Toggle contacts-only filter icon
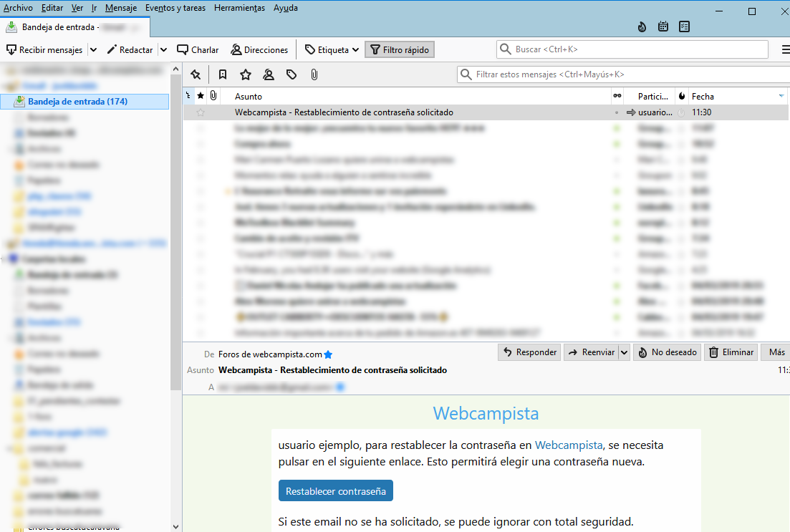This screenshot has width=790, height=532. 269,74
